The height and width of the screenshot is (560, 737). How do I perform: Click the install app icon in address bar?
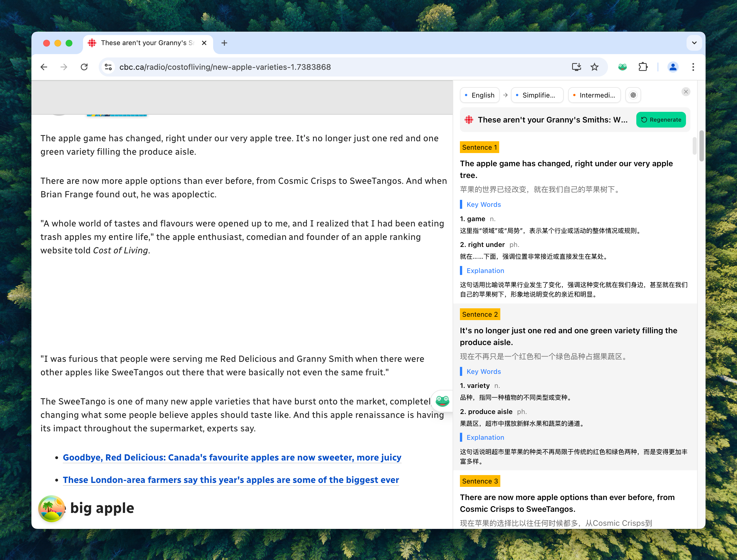coord(576,67)
